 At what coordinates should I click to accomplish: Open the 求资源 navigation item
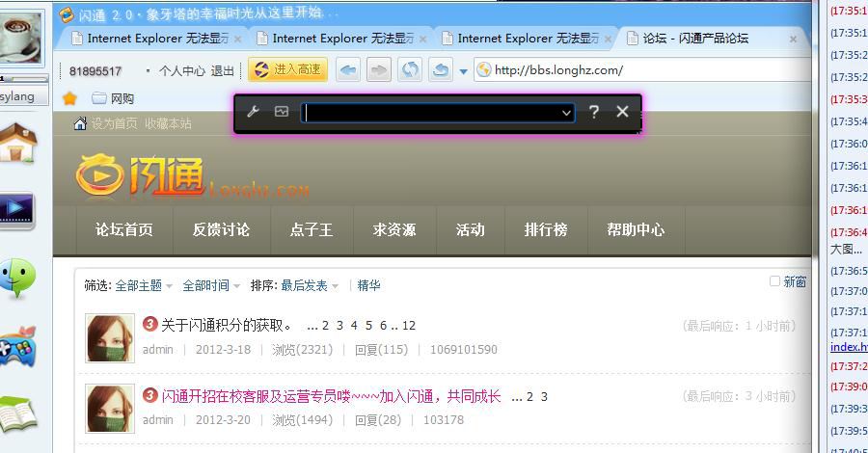point(394,229)
